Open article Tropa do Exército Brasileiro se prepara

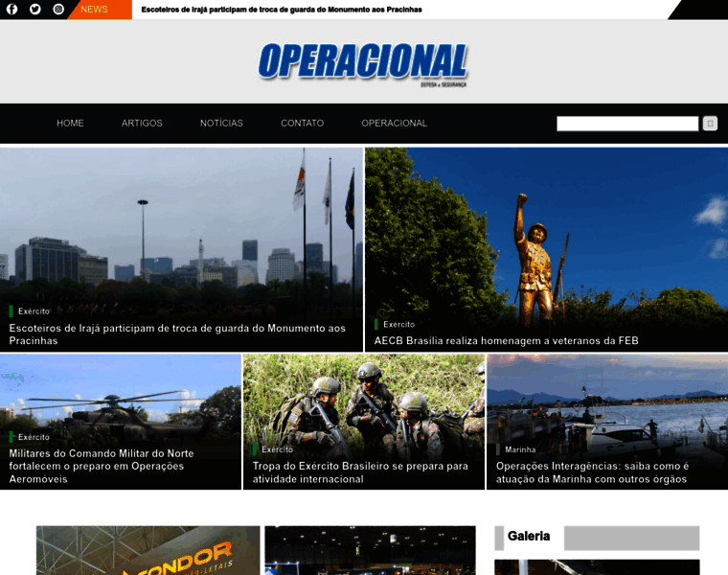(360, 472)
